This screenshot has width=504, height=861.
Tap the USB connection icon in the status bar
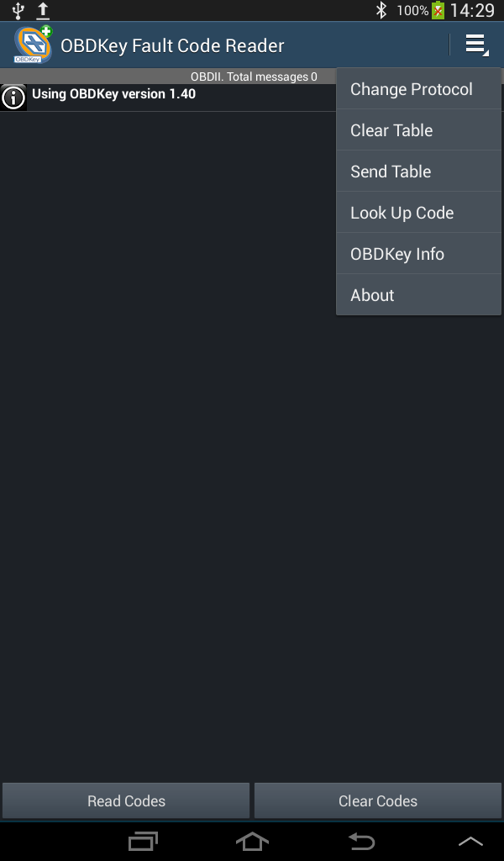click(x=17, y=10)
